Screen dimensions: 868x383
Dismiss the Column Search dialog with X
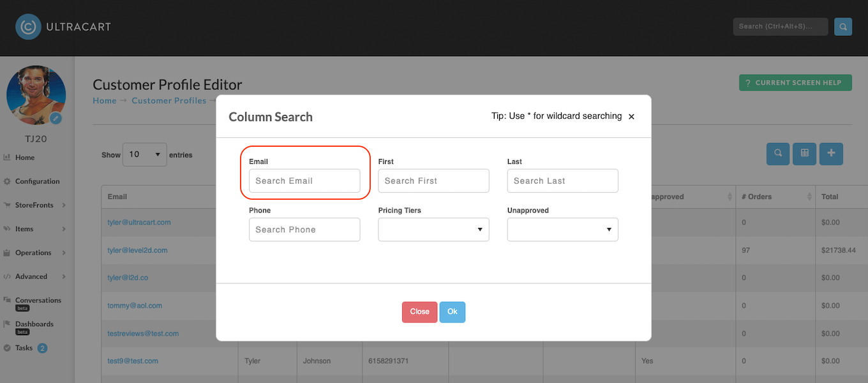coord(631,117)
